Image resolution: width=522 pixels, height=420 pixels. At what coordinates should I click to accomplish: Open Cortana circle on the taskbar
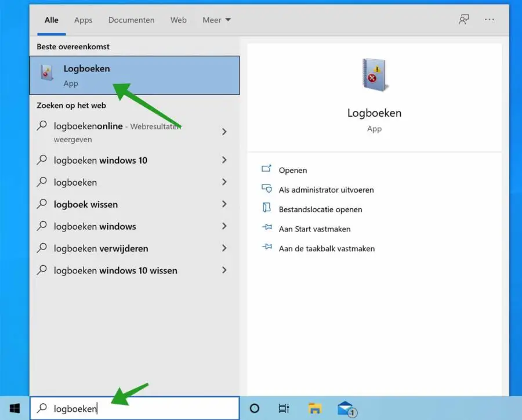tap(255, 408)
